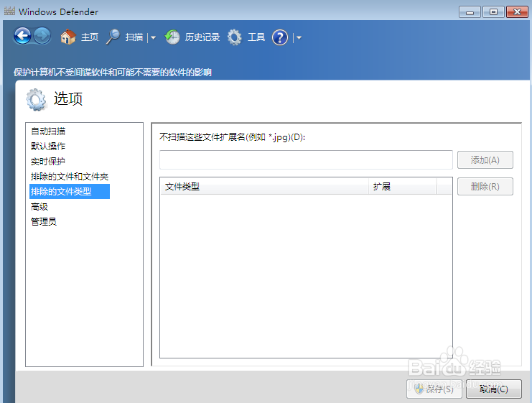Viewport: 532px width, 403px height.
Task: Click the house Home icon
Action: point(68,37)
